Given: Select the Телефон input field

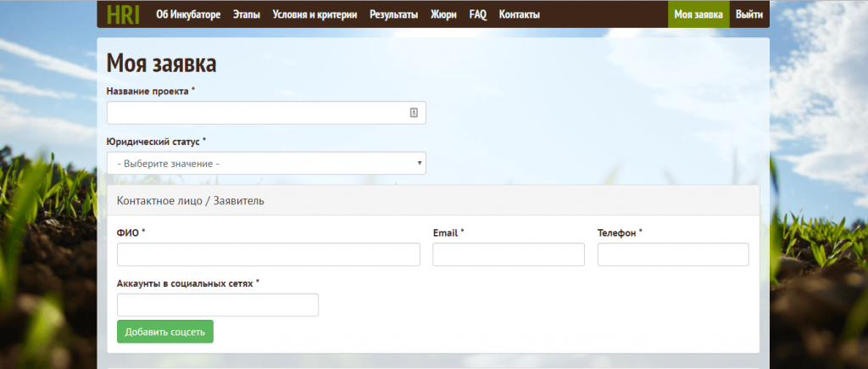Looking at the screenshot, I should pos(672,254).
